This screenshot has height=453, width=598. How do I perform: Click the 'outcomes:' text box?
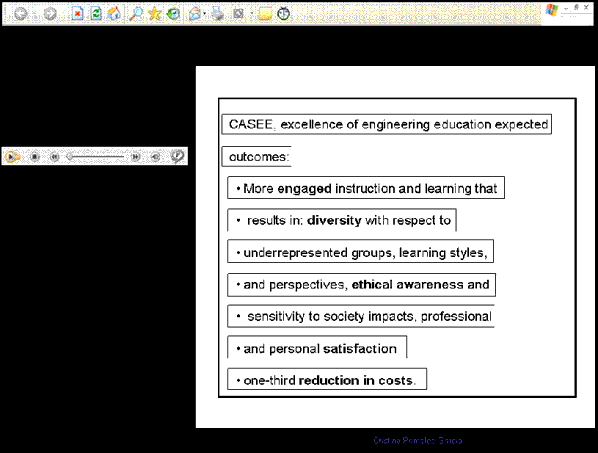[256, 156]
